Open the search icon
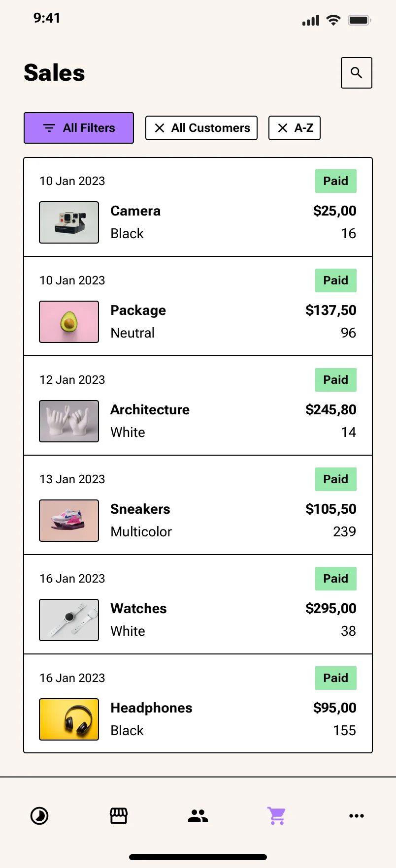The height and width of the screenshot is (868, 396). (x=356, y=73)
